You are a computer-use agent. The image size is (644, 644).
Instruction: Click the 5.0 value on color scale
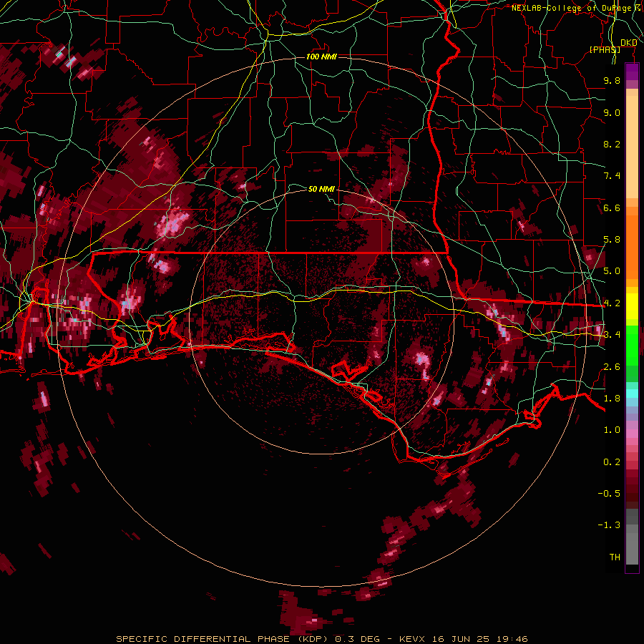[x=612, y=271]
